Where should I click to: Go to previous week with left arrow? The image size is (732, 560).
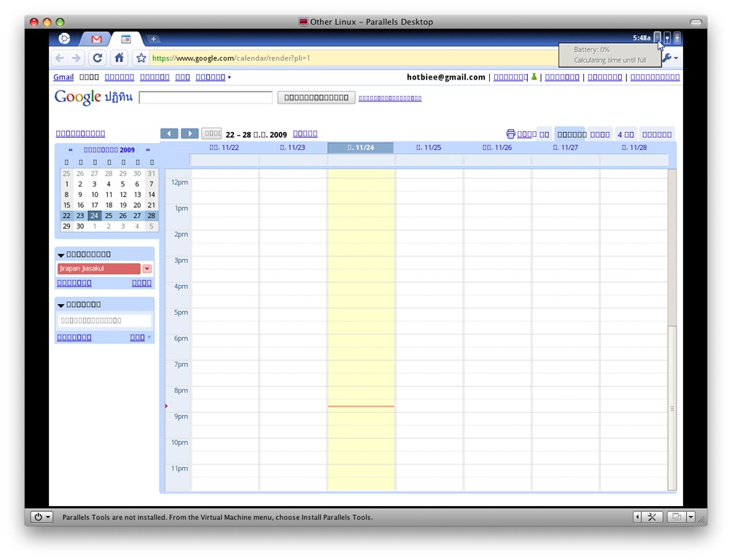pos(169,133)
